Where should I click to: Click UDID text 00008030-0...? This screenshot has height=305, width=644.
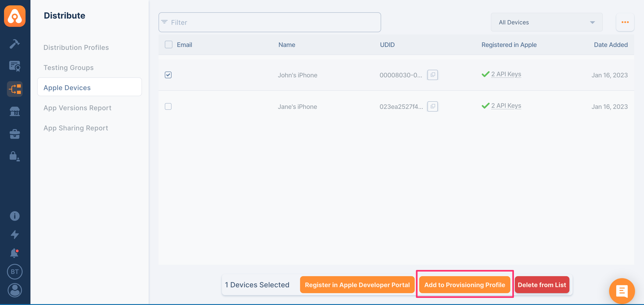point(401,75)
